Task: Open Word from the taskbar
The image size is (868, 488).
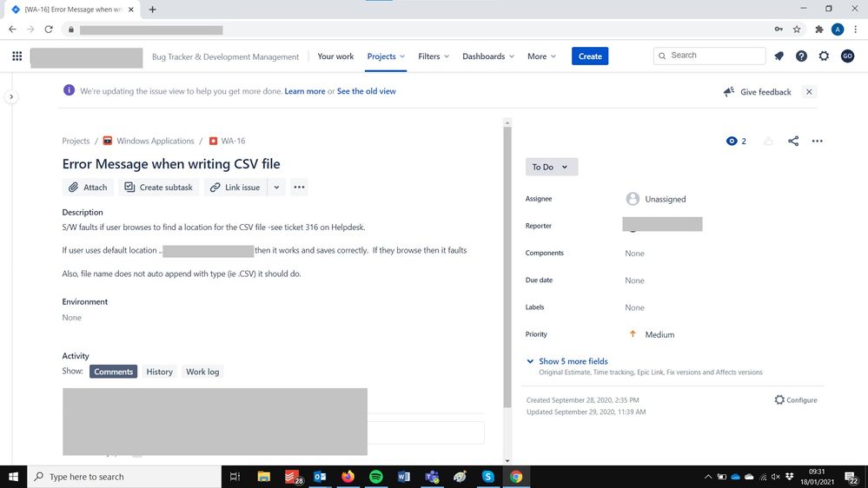Action: pyautogui.click(x=403, y=477)
